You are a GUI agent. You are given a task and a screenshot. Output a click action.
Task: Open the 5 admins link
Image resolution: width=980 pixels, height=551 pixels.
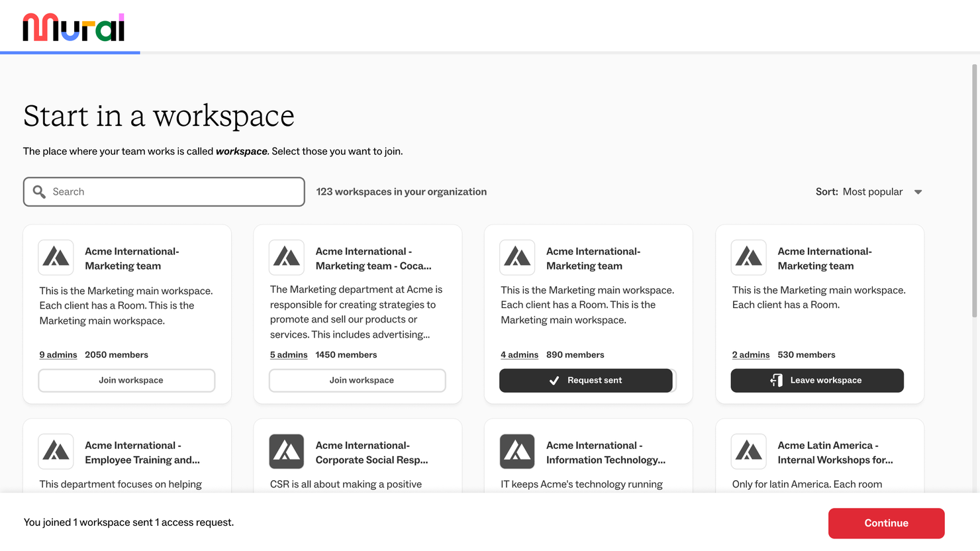289,355
